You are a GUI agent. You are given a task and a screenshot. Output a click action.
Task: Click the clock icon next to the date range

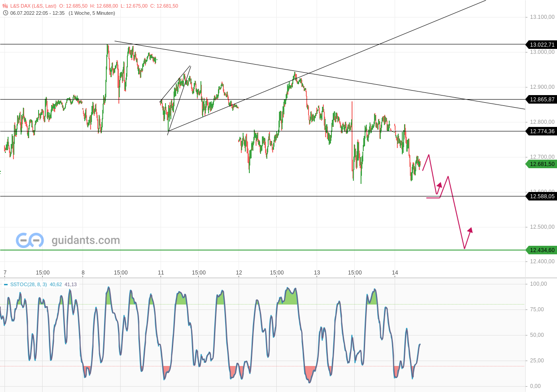[x=4, y=13]
